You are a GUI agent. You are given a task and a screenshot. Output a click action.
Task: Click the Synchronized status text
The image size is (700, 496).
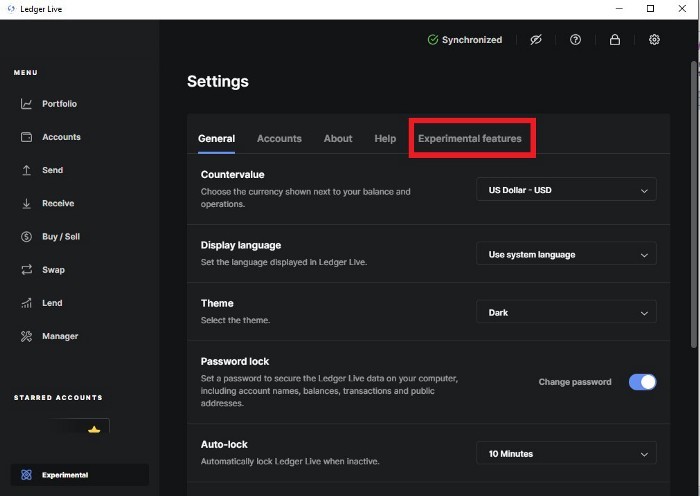tap(472, 40)
